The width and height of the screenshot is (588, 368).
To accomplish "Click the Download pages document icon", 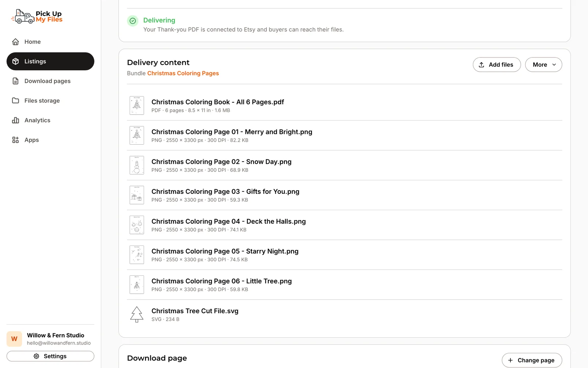I will tap(15, 81).
